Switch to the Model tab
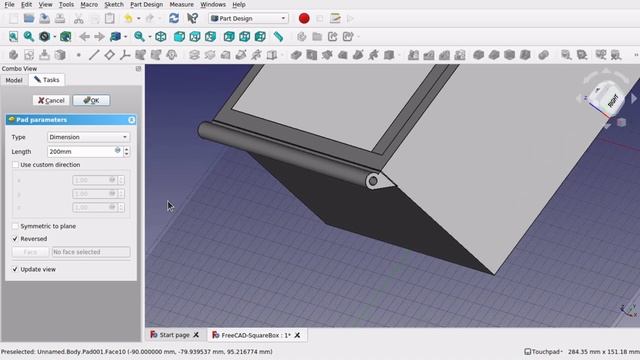 (x=14, y=80)
